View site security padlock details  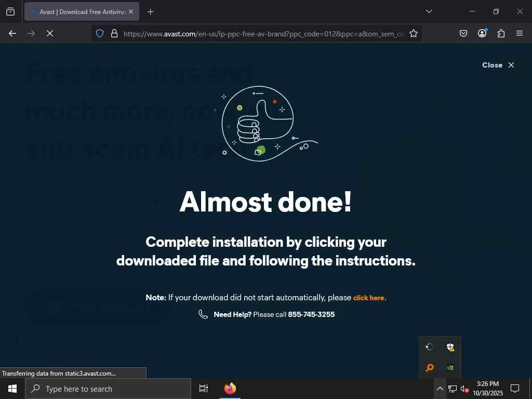tap(114, 33)
